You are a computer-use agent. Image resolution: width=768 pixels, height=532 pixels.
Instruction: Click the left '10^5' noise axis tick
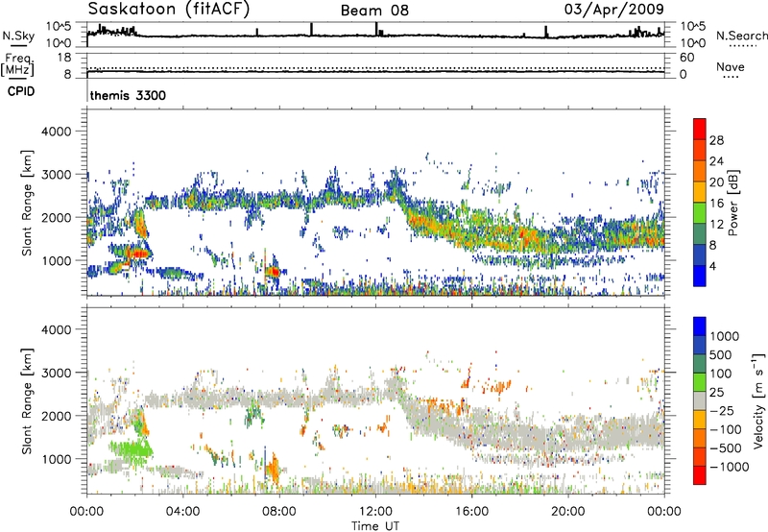59,27
